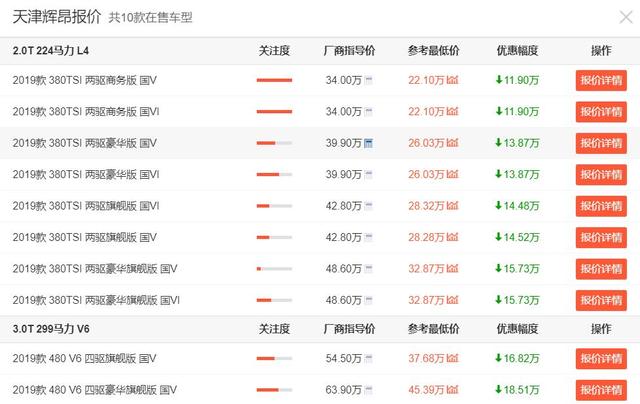640x404 pixels.
Task: Select the 22.10万 lowest price for 两驱商务版 国V
Action: [x=426, y=80]
